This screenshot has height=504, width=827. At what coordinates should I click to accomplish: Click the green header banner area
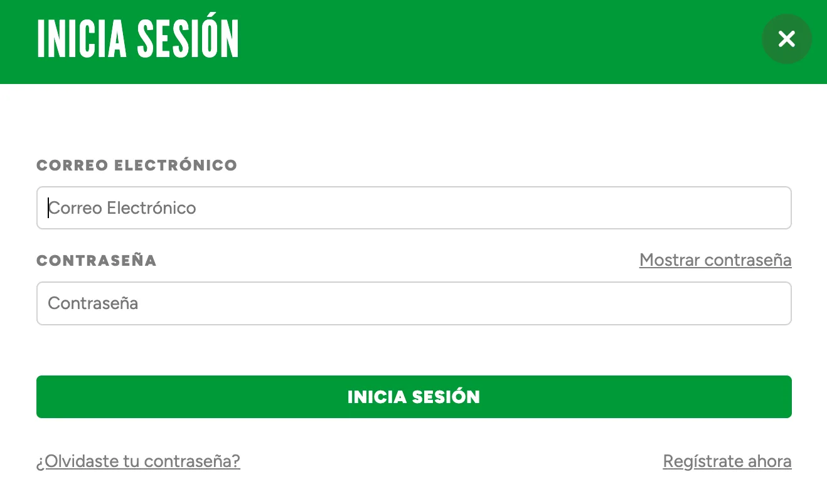point(439,41)
